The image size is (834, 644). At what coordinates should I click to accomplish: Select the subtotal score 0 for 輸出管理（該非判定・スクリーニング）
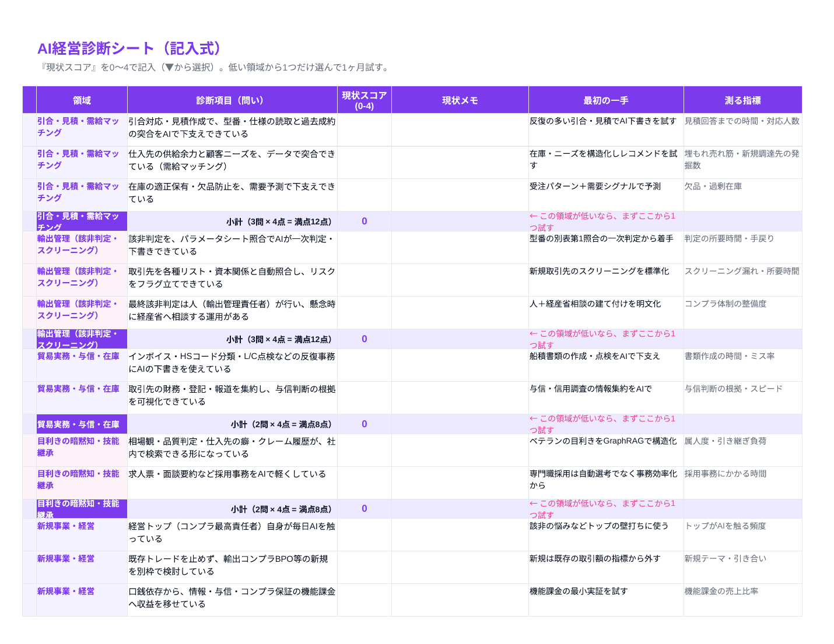pyautogui.click(x=365, y=339)
